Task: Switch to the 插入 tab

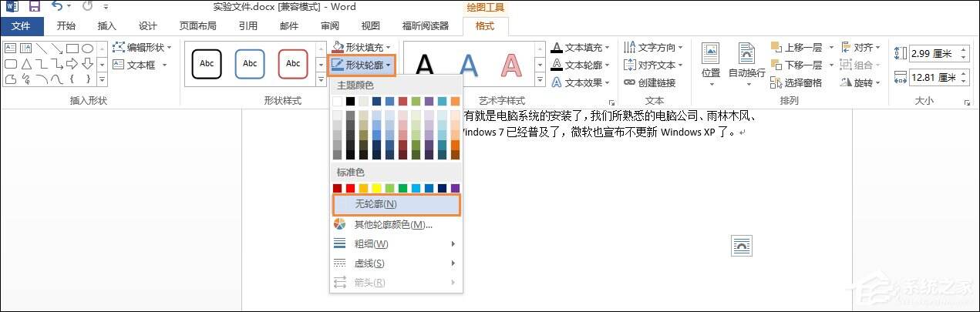Action: point(107,25)
